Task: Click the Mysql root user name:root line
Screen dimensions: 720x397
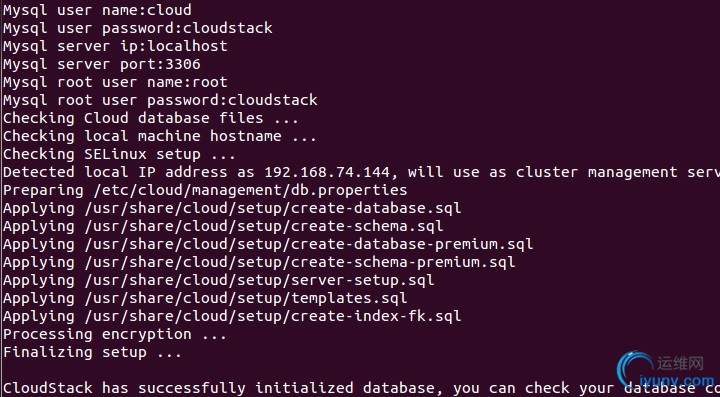Action: 115,82
